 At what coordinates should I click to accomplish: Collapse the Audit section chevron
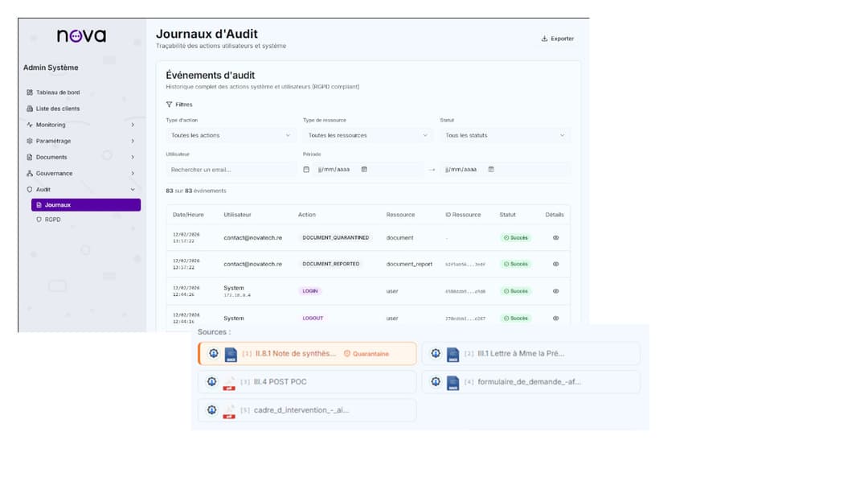point(132,189)
